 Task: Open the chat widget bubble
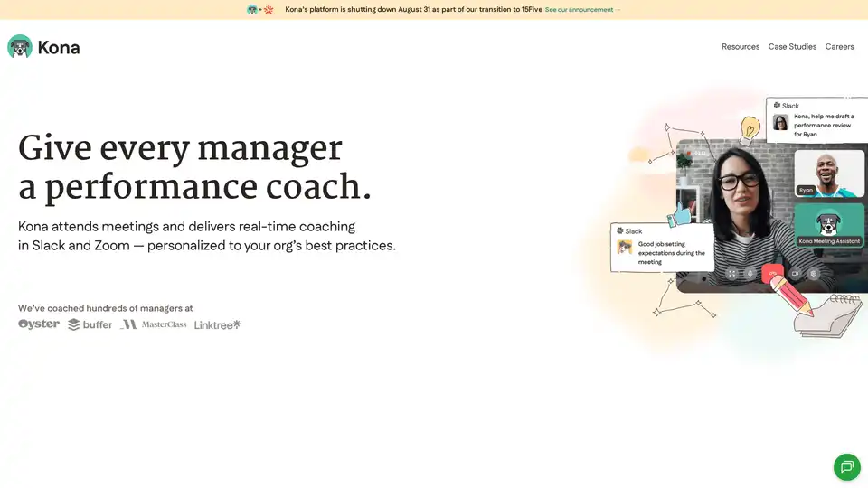tap(846, 466)
